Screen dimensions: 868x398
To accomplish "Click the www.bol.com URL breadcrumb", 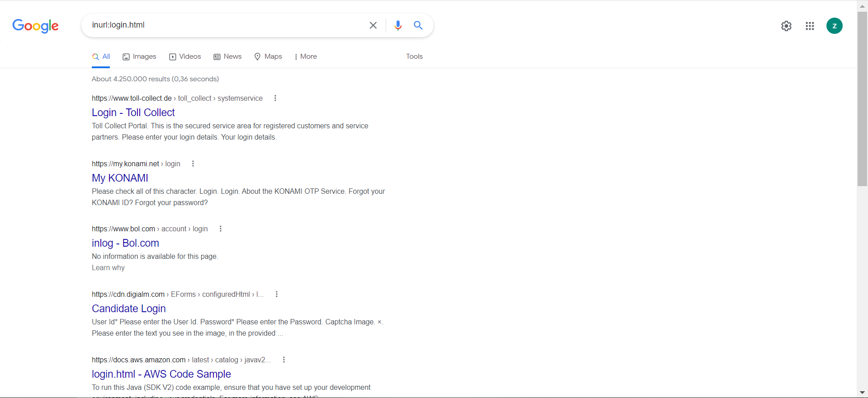I will pyautogui.click(x=150, y=229).
